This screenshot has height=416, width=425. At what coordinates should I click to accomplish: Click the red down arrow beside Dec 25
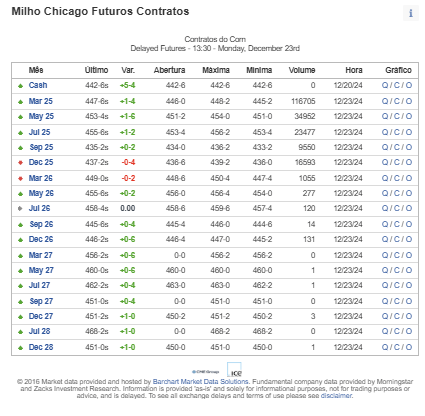[x=21, y=163]
